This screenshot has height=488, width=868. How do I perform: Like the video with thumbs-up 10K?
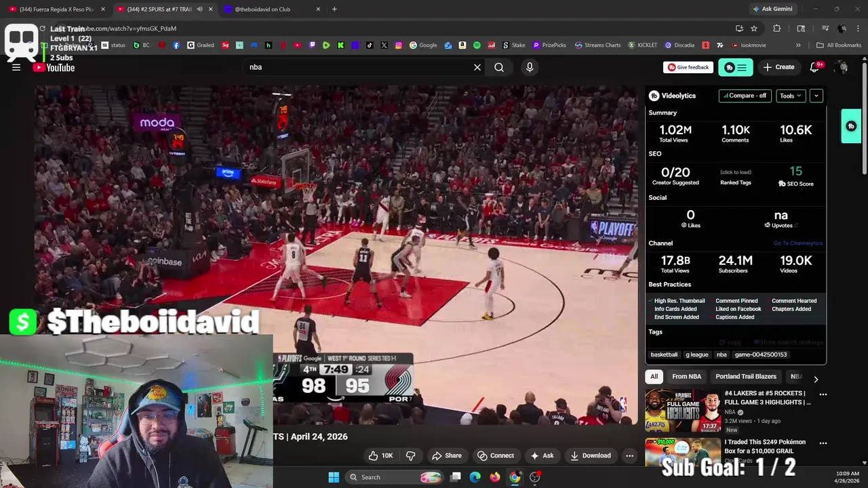pyautogui.click(x=381, y=455)
